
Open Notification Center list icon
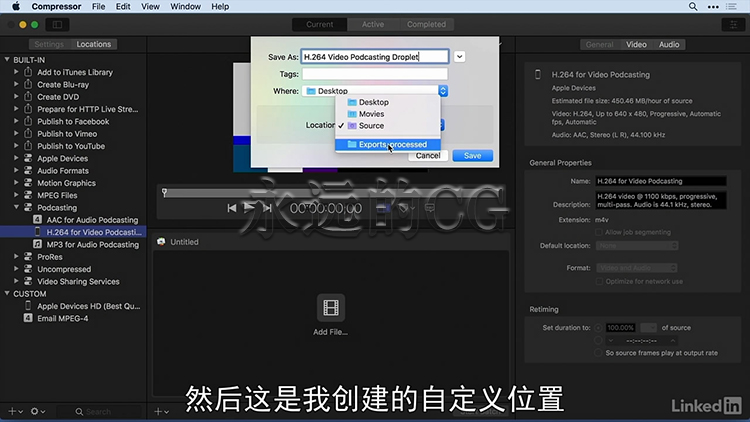point(731,7)
